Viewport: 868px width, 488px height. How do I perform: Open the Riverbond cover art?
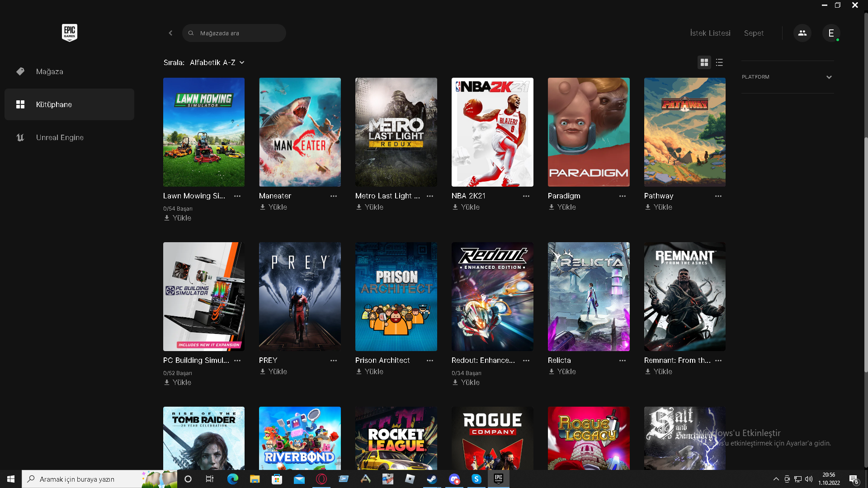(x=300, y=438)
